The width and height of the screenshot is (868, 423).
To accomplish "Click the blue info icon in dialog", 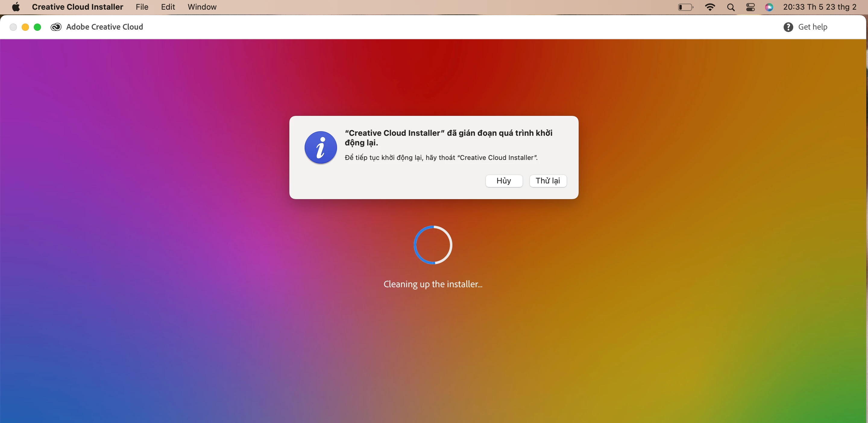I will 320,148.
